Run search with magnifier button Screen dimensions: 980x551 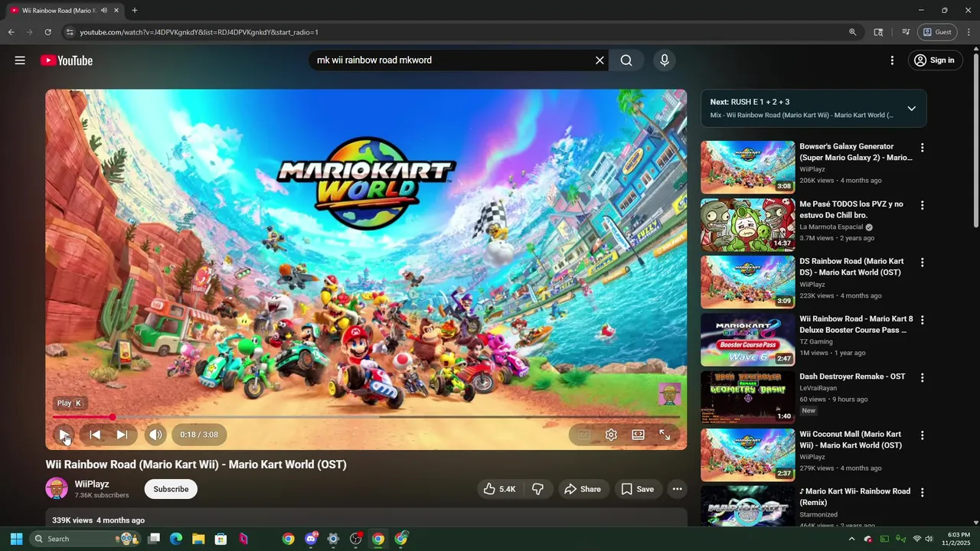[x=626, y=60]
